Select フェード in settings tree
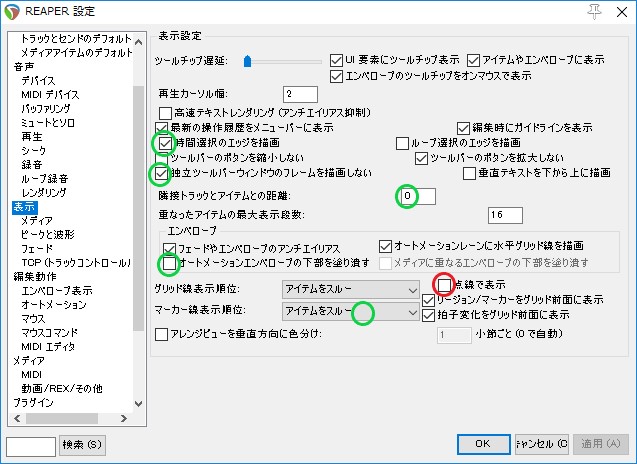The image size is (637, 464). pos(37,249)
